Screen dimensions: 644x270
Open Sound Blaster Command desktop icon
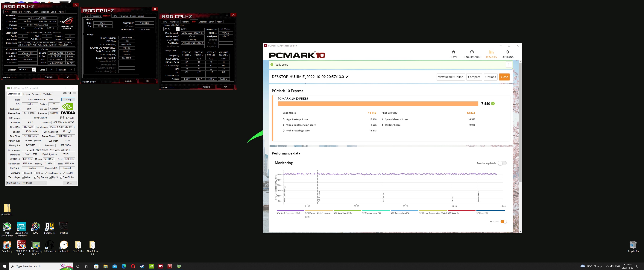[x=21, y=229]
